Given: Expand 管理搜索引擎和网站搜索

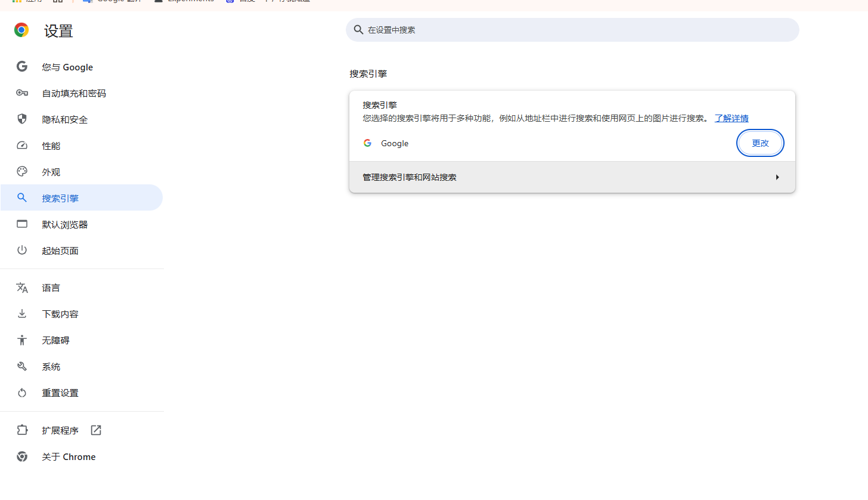Looking at the screenshot, I should (x=572, y=177).
